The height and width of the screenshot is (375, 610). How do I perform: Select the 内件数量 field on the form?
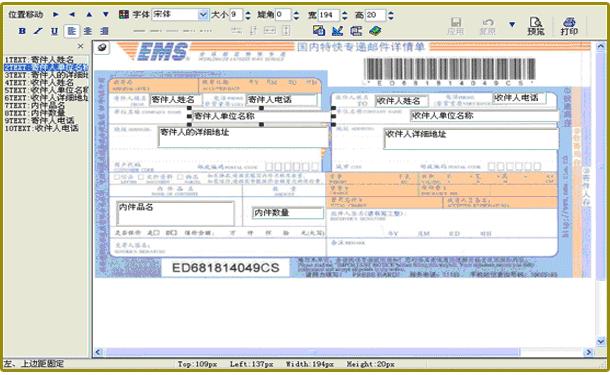[287, 212]
